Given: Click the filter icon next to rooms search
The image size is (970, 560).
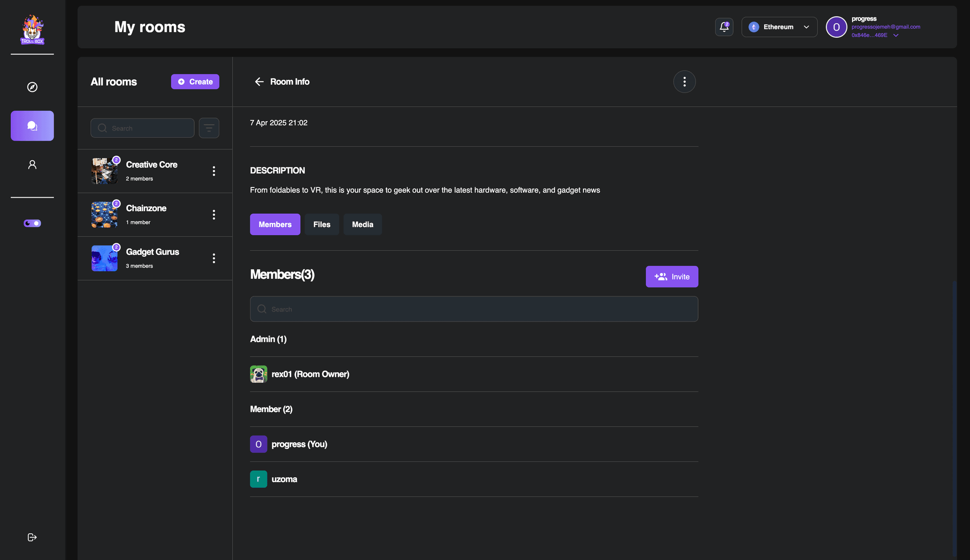Looking at the screenshot, I should 209,128.
